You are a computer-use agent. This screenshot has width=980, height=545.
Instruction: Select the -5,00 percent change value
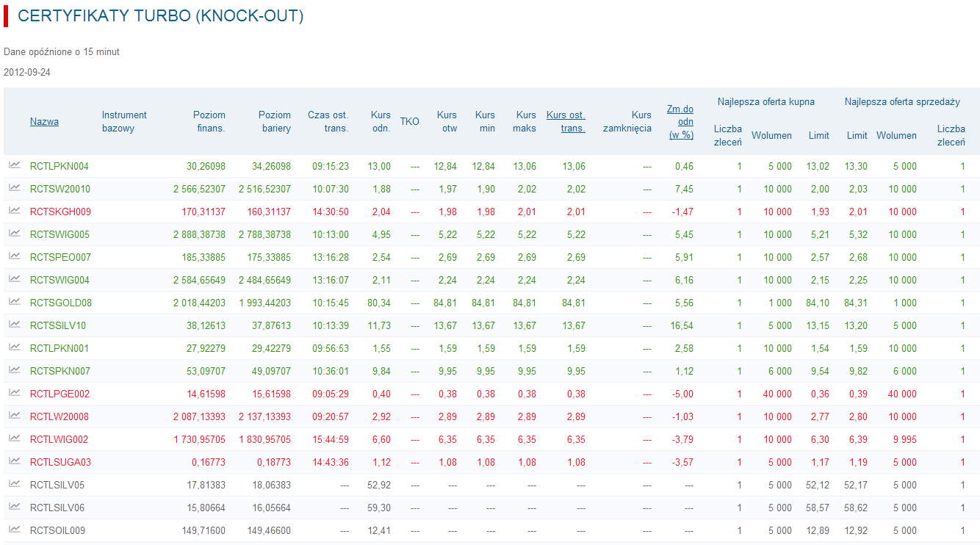[684, 394]
